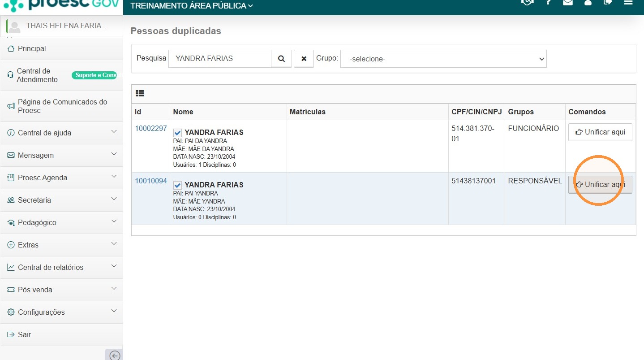Viewport: 644px width, 360px height.
Task: Click the user profile icon in top bar
Action: [588, 2]
